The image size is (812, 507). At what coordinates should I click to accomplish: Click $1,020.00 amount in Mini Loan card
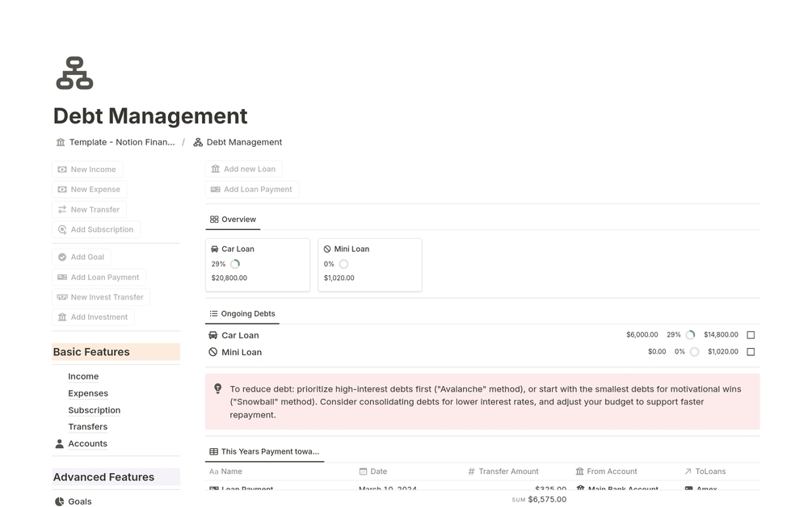point(339,278)
